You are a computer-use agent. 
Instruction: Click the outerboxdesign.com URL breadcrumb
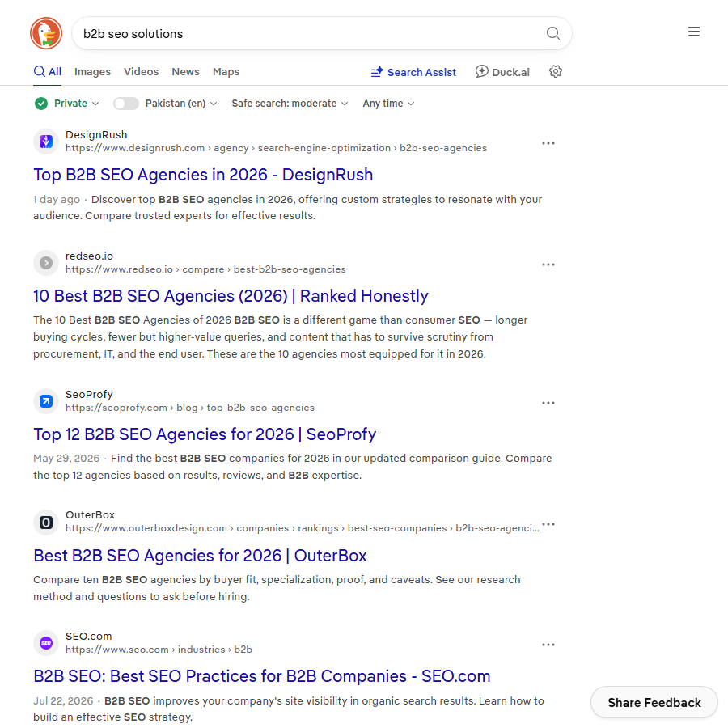point(303,528)
